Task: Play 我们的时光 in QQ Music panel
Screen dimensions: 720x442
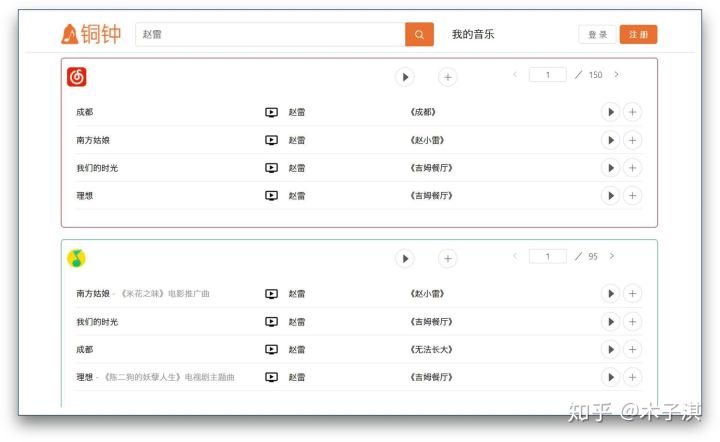Action: [611, 322]
